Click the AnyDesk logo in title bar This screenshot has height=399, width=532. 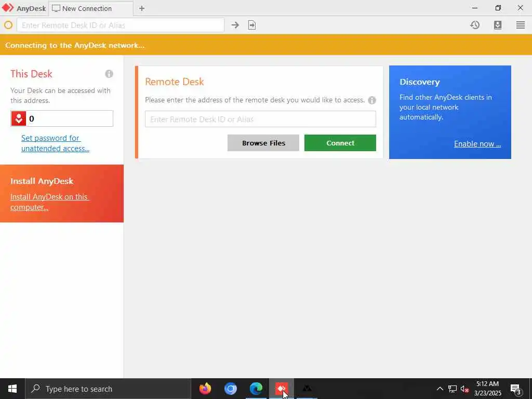(x=8, y=8)
